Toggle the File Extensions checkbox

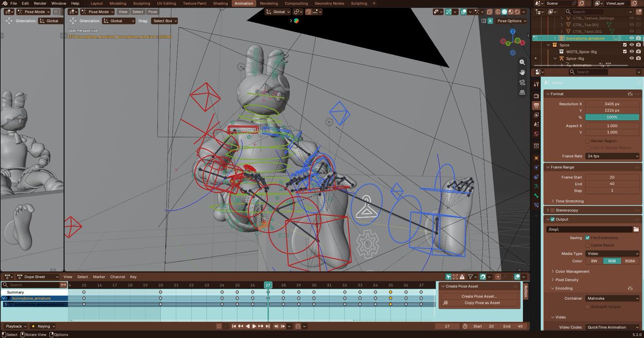coord(587,238)
